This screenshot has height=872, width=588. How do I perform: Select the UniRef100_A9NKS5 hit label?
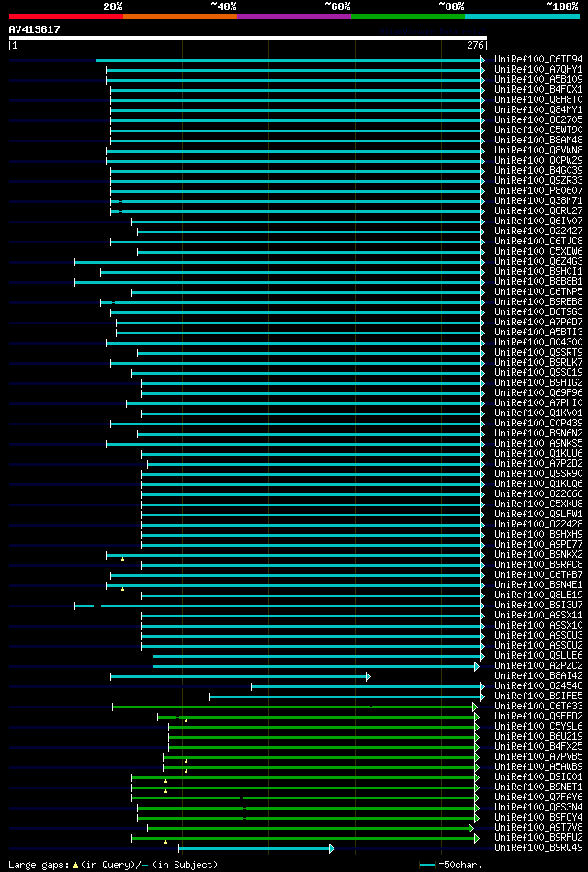[538, 443]
